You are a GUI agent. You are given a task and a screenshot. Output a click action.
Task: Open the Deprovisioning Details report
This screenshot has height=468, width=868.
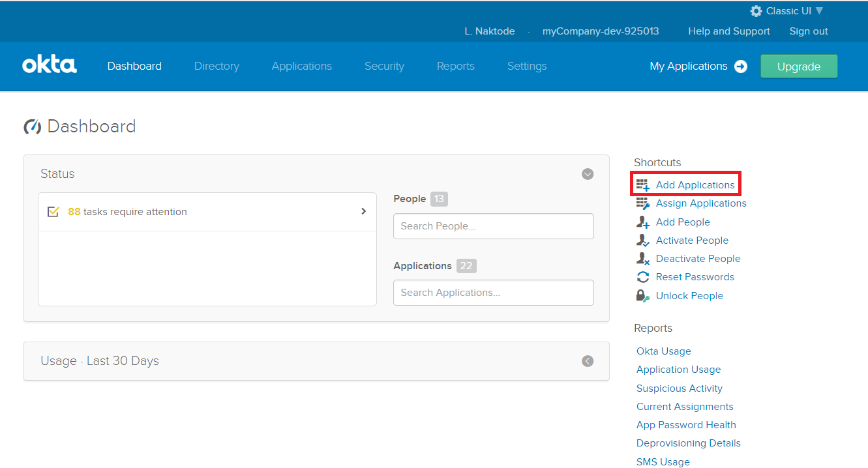(688, 443)
